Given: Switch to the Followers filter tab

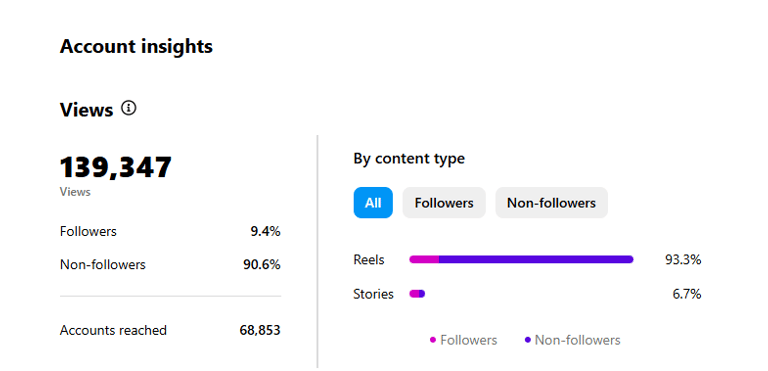Looking at the screenshot, I should (444, 202).
